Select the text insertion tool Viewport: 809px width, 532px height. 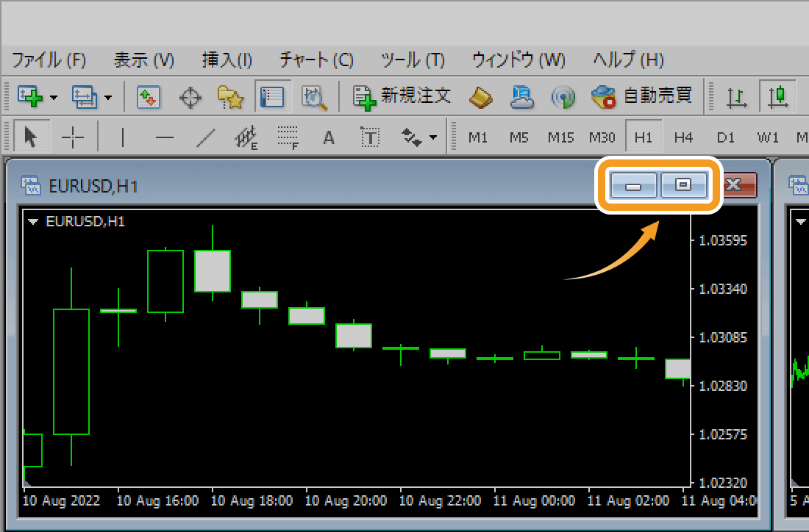(329, 137)
